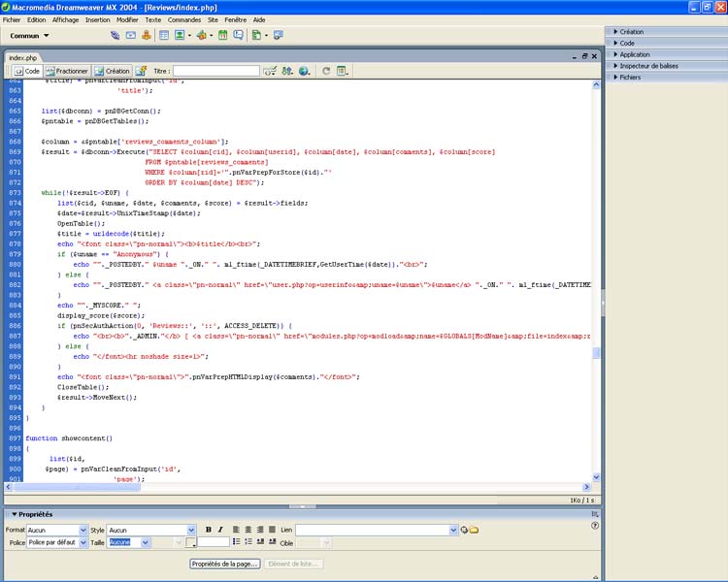Open the Insertion menu
Viewport: 728px width, 582px height.
point(97,20)
